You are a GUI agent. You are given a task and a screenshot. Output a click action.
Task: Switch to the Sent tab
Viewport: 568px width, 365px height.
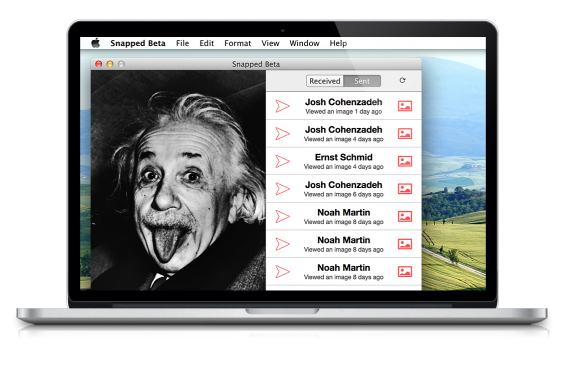coord(362,81)
